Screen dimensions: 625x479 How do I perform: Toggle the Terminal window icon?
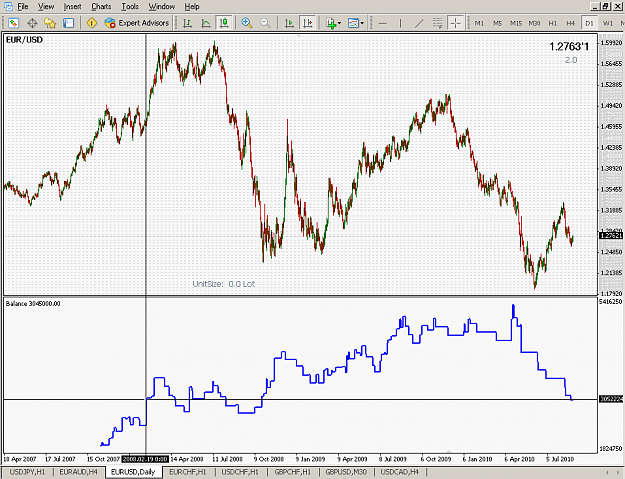(69, 23)
